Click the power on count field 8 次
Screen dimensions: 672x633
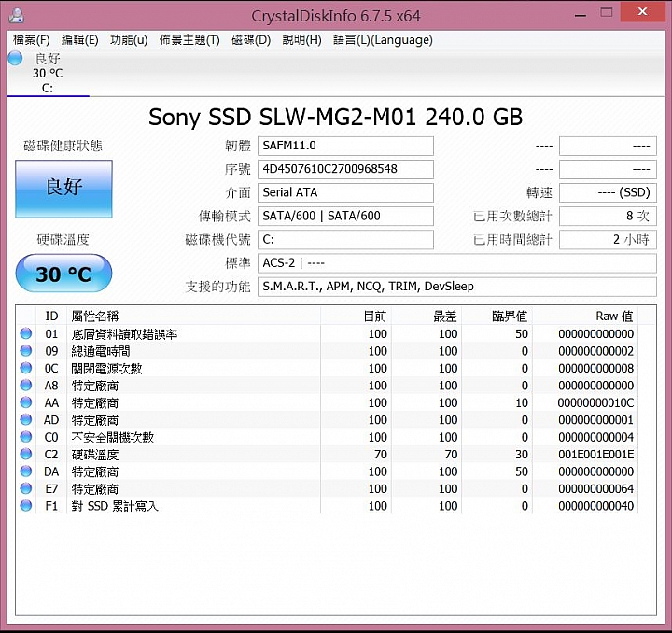608,216
